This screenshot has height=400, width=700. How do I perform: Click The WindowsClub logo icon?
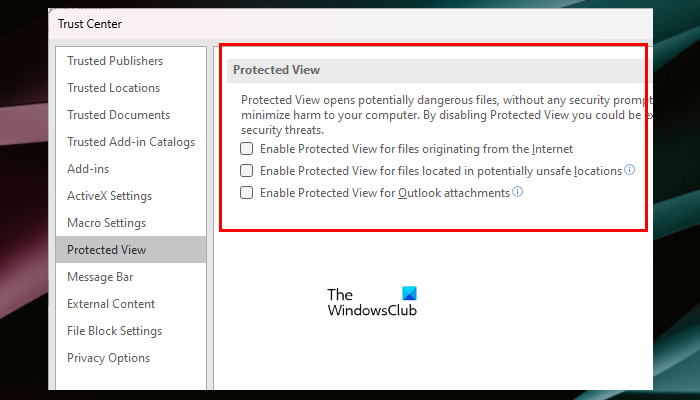(408, 294)
